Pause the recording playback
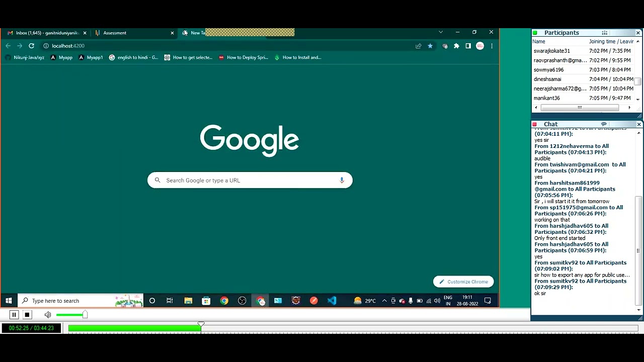This screenshot has height=362, width=644. (x=14, y=315)
